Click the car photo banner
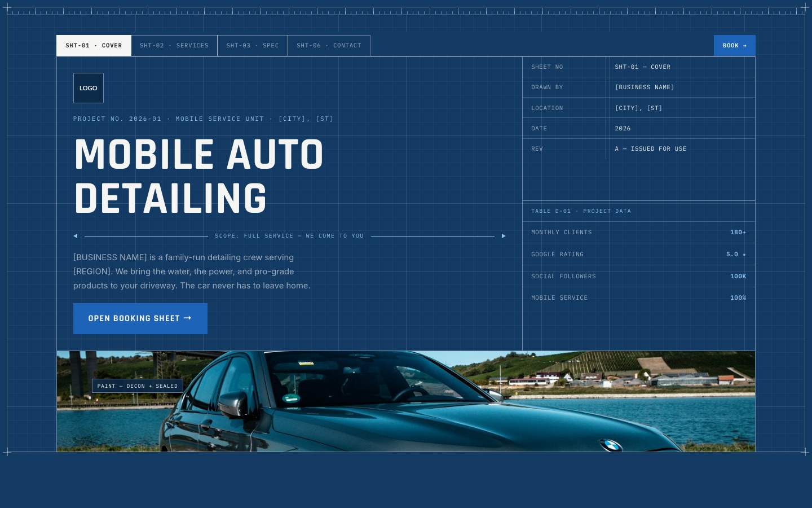This screenshot has width=812, height=508. pos(406,401)
